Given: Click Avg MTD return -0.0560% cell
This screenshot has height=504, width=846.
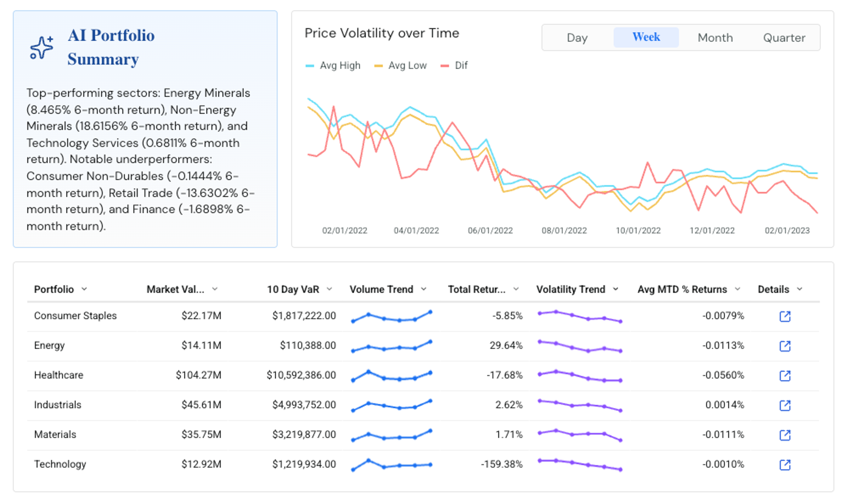Looking at the screenshot, I should 723,375.
